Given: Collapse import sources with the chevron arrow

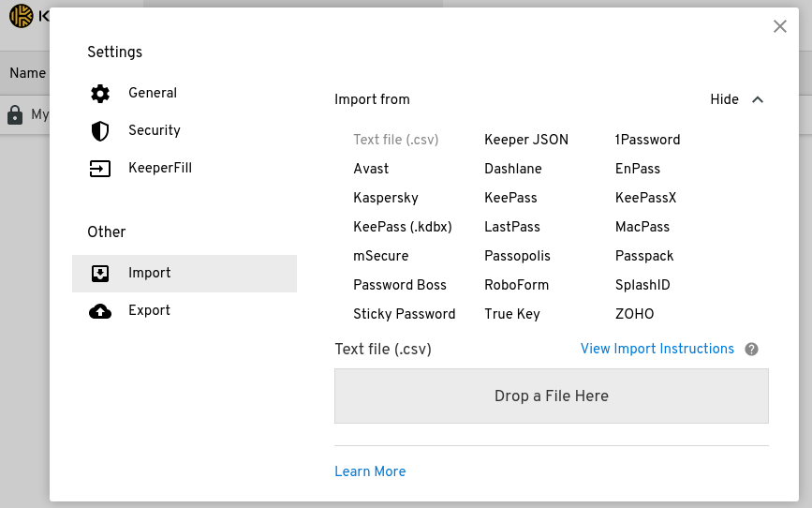Looking at the screenshot, I should pos(759,99).
